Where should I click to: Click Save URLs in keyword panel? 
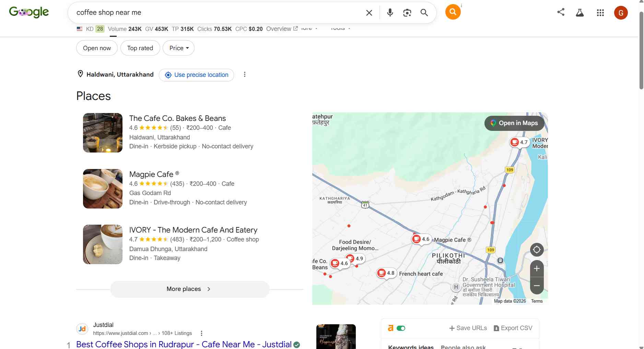click(x=468, y=328)
